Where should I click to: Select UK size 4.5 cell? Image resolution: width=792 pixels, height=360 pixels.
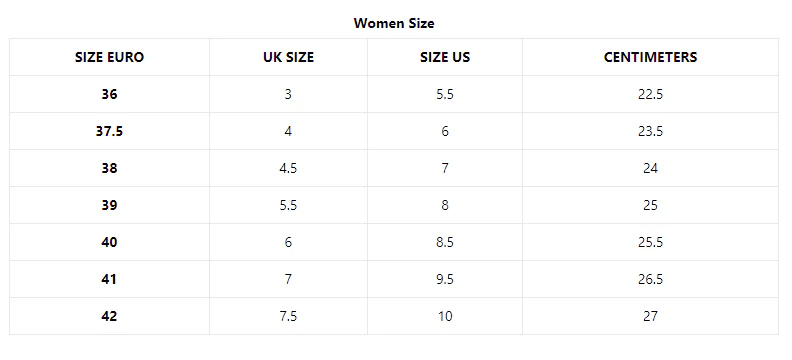coord(288,168)
